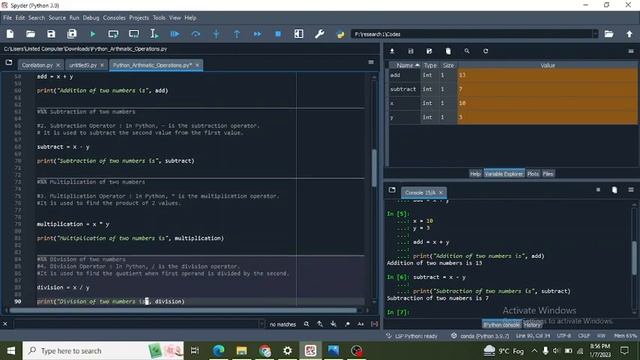Find next match icon
Screen dimensions: 640x360
[x=333, y=324]
